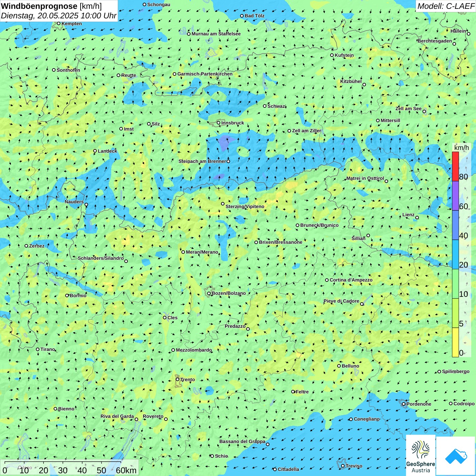Click the 'Modell: C-LAEF' label
Image resolution: width=476 pixels, height=476 pixels.
pyautogui.click(x=446, y=6)
